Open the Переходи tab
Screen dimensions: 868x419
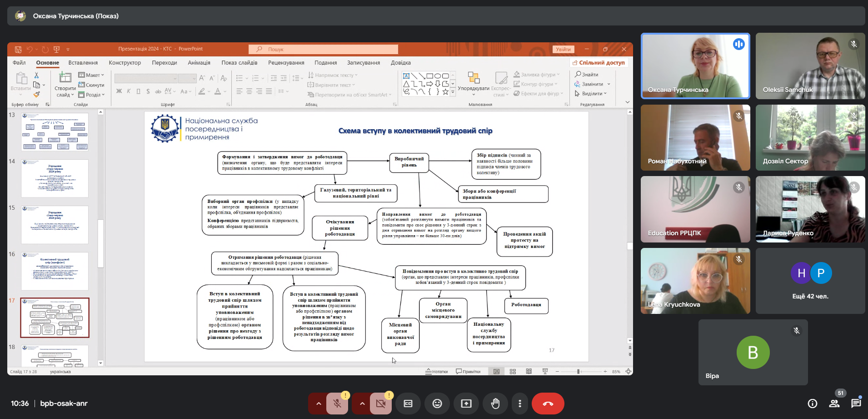click(165, 63)
